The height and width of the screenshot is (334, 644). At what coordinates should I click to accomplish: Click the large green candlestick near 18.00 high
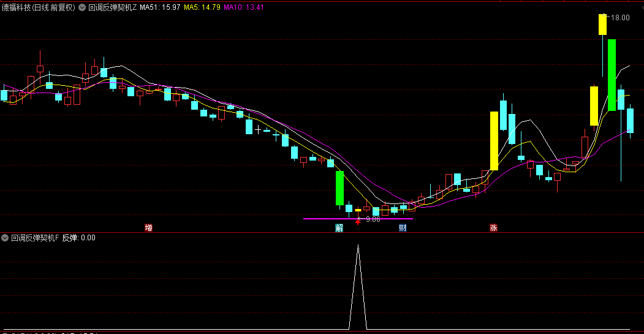click(x=612, y=75)
